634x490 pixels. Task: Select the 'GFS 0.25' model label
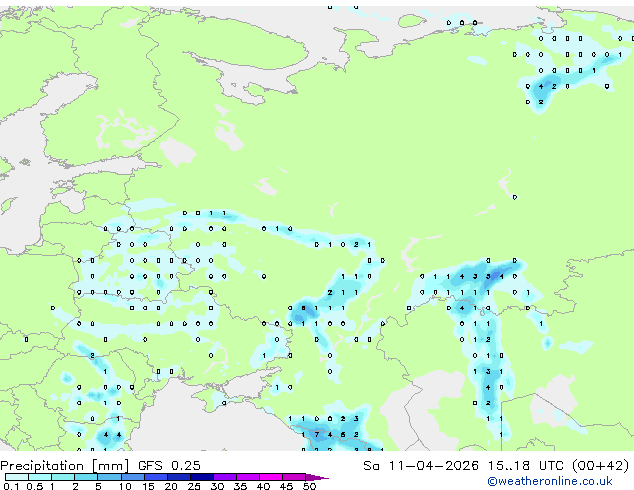click(x=169, y=466)
